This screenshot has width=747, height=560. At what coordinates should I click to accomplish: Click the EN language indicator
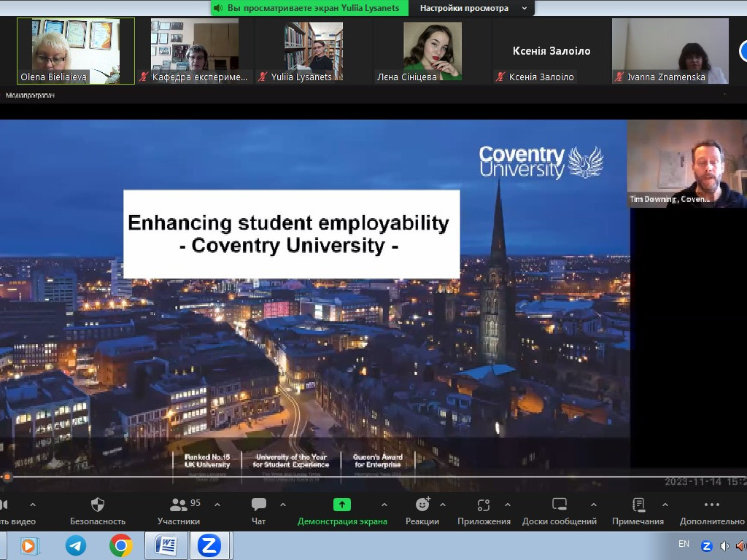coord(684,544)
